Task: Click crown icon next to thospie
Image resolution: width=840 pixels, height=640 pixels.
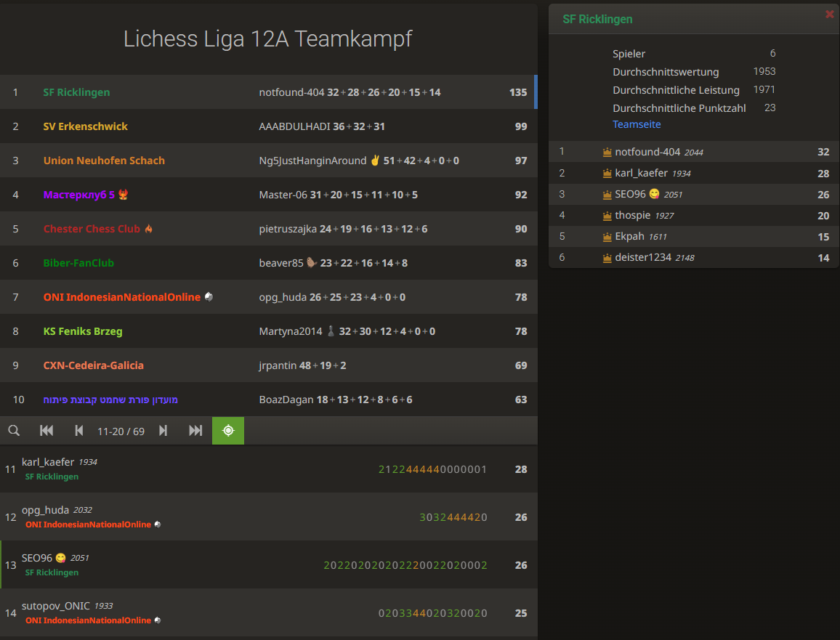Action: pyautogui.click(x=607, y=216)
